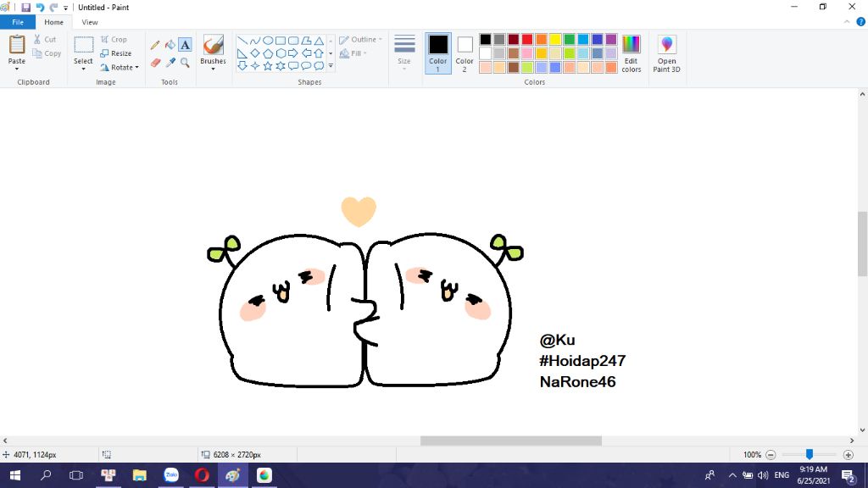Open File Explorer from the taskbar
868x488 pixels.
[x=140, y=475]
